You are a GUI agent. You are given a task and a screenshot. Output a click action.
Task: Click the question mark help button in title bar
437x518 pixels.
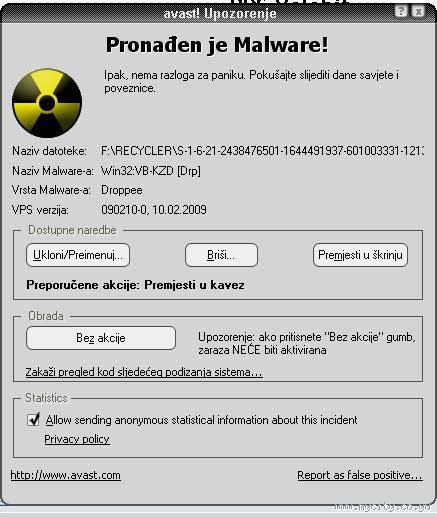[x=401, y=11]
